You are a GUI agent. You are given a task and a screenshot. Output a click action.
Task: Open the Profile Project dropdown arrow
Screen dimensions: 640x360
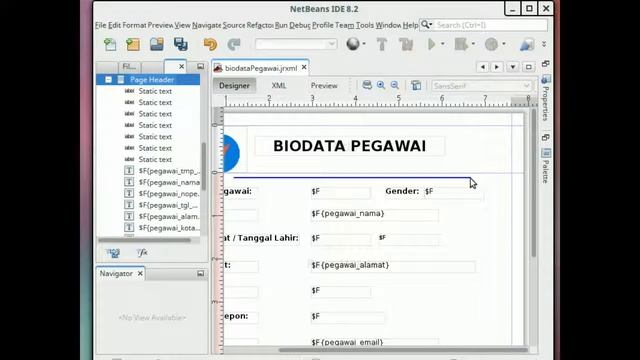tap(504, 44)
